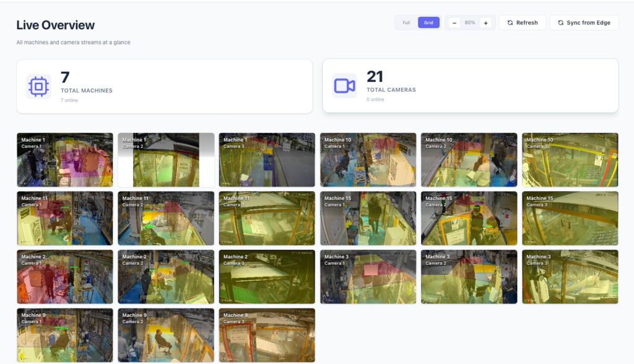
Task: View Machine 10 Camera 3 feed
Action: point(570,160)
